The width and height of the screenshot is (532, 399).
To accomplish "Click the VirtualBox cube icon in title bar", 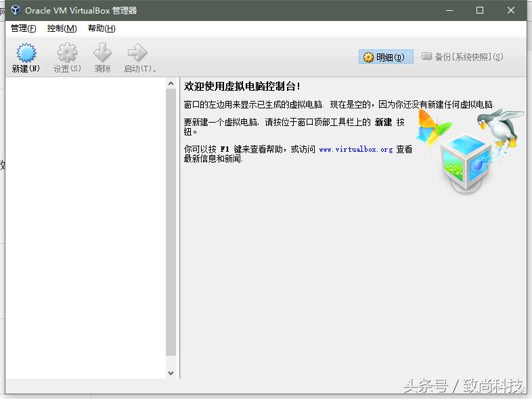I will point(15,10).
